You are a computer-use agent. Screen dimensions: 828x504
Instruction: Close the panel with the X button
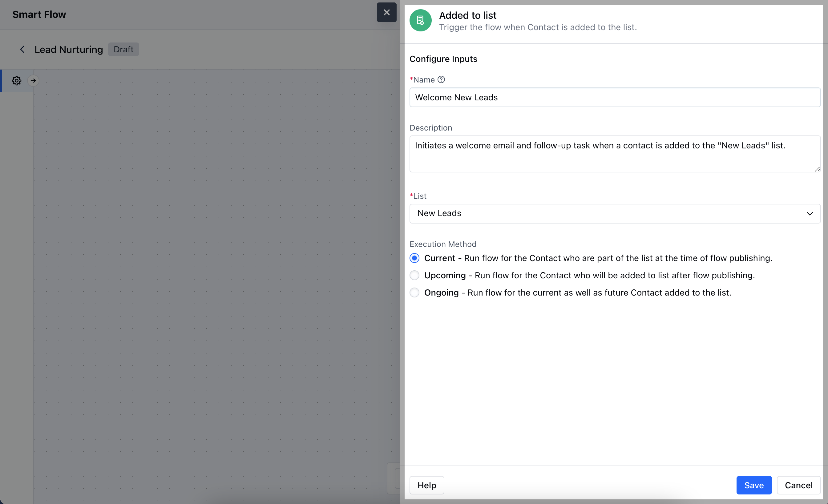pyautogui.click(x=386, y=12)
